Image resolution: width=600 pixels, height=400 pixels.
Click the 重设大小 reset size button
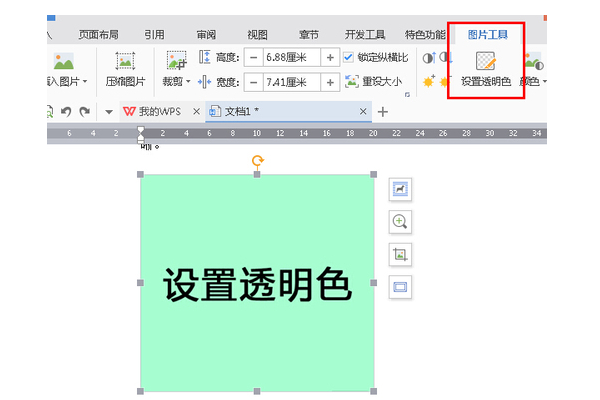373,82
